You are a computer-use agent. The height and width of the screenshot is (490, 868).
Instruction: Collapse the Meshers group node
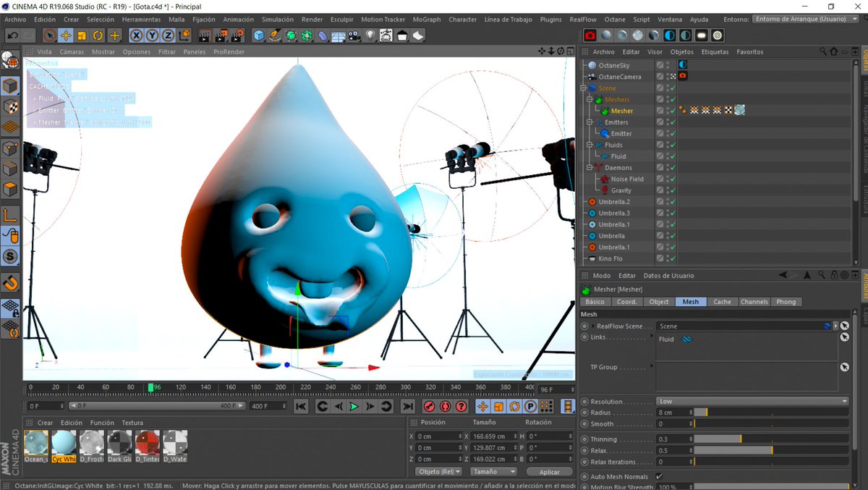(590, 100)
